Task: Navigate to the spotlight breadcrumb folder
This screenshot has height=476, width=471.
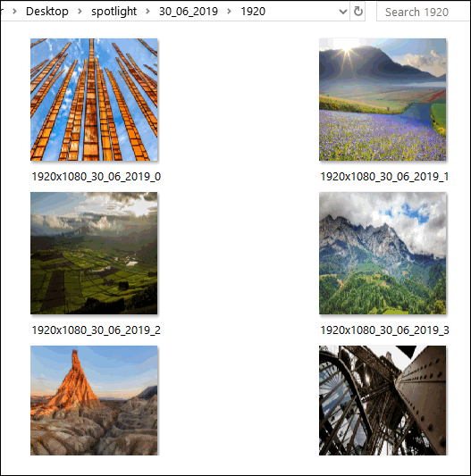Action: tap(114, 12)
